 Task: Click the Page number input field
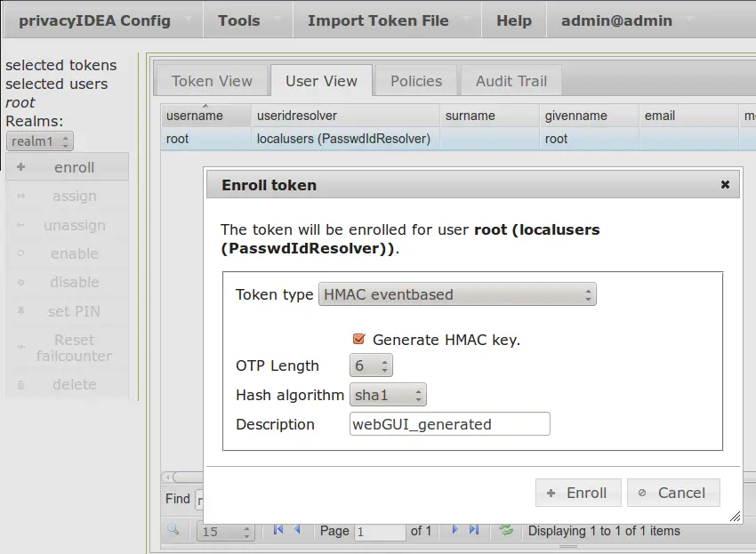coord(380,532)
